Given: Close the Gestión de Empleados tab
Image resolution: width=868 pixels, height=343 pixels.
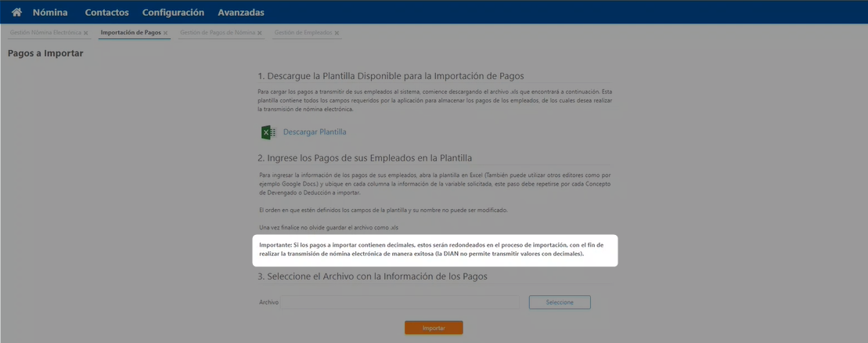Looking at the screenshot, I should click(337, 34).
